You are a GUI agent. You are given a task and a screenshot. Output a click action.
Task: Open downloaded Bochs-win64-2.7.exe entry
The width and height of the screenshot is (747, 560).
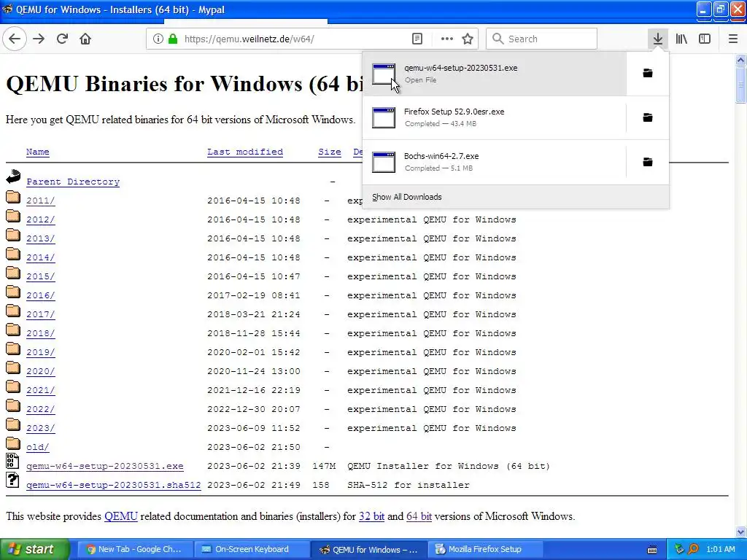click(495, 163)
